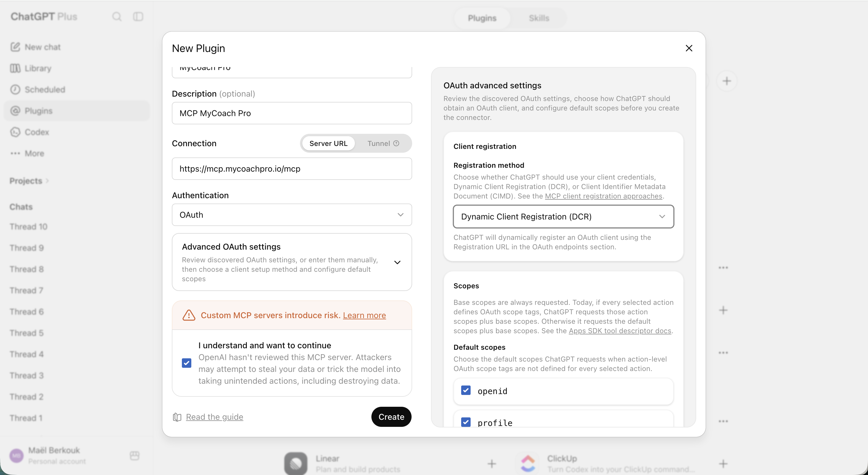The width and height of the screenshot is (868, 475).
Task: Switch to the Skills tab
Action: click(x=539, y=18)
